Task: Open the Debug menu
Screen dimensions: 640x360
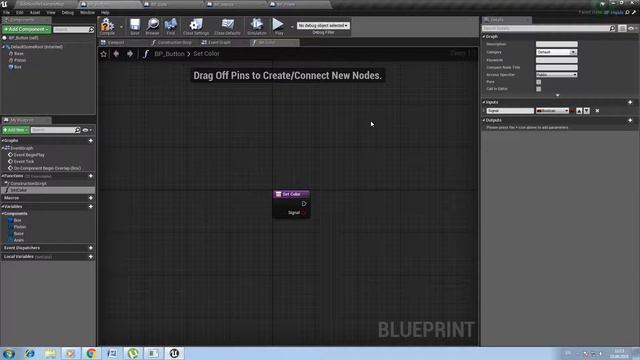Action: coord(67,13)
